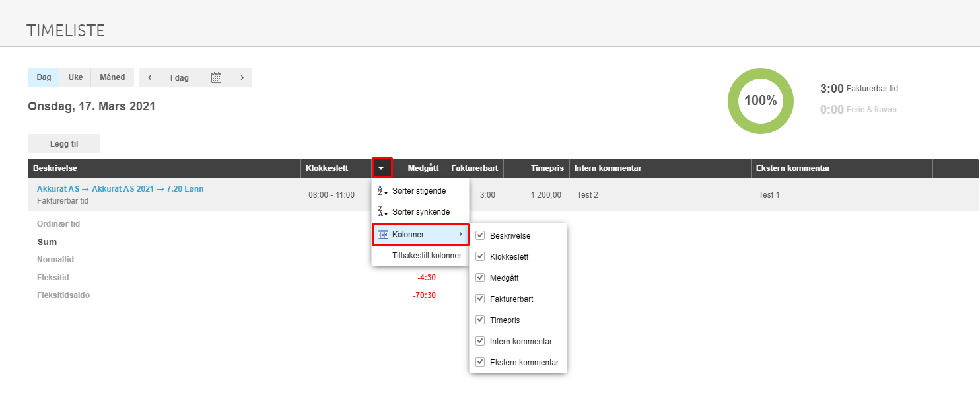The height and width of the screenshot is (411, 980).
Task: Switch to the Måned view tab
Action: [x=112, y=77]
